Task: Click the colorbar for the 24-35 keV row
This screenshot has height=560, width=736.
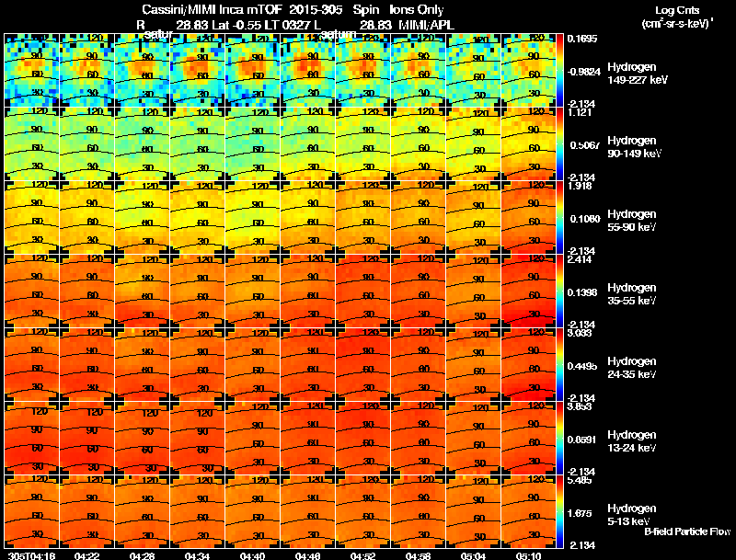Action: pos(559,364)
